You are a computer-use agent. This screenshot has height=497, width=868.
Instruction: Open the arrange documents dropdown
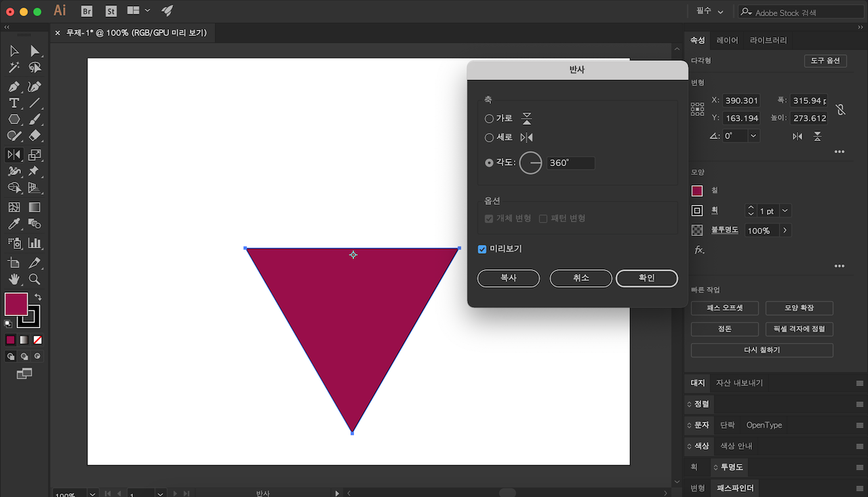click(139, 11)
